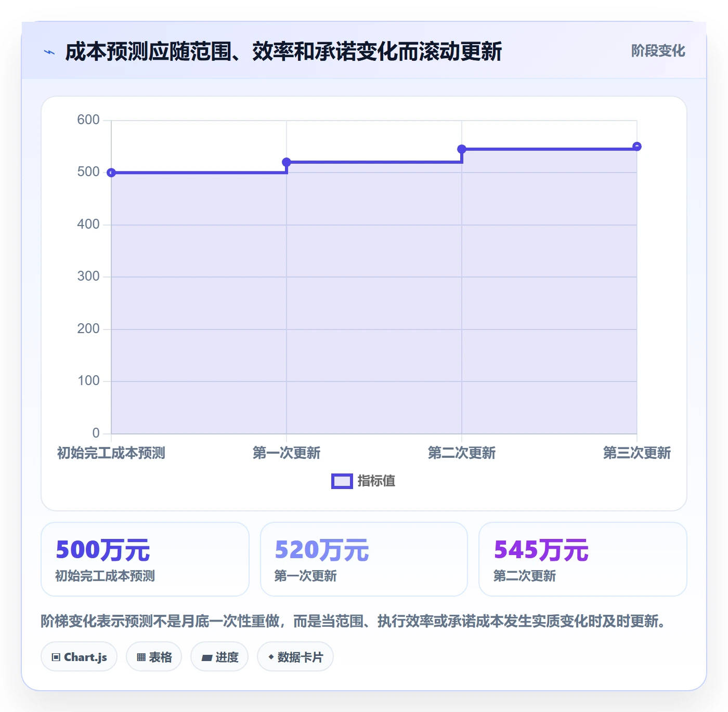Click the y-axis value 300
728x712 pixels.
tap(88, 276)
